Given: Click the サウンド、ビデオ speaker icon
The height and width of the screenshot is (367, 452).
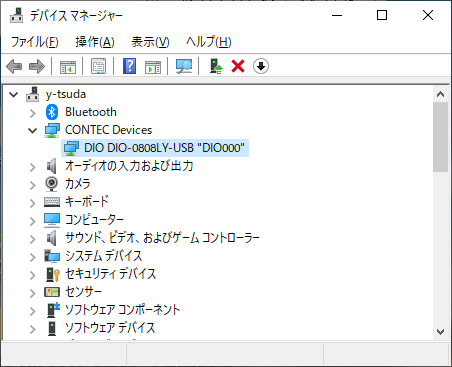Looking at the screenshot, I should pyautogui.click(x=51, y=238).
